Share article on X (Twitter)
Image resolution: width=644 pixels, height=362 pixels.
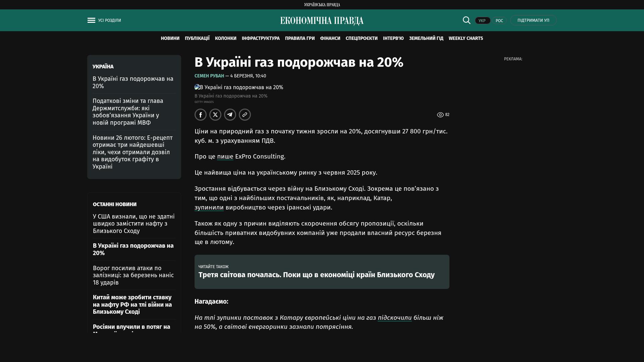215,115
